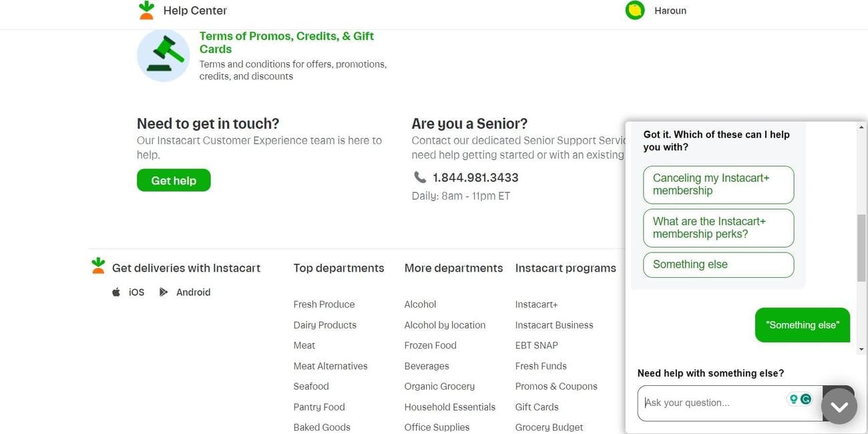Collapse the chat widget using the chevron button
Viewport: 868px width, 434px height.
click(x=839, y=405)
